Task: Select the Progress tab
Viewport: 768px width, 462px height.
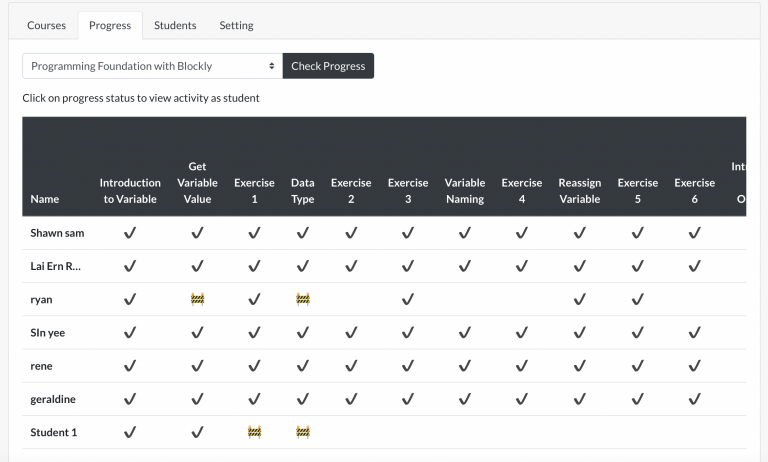Action: (x=110, y=25)
